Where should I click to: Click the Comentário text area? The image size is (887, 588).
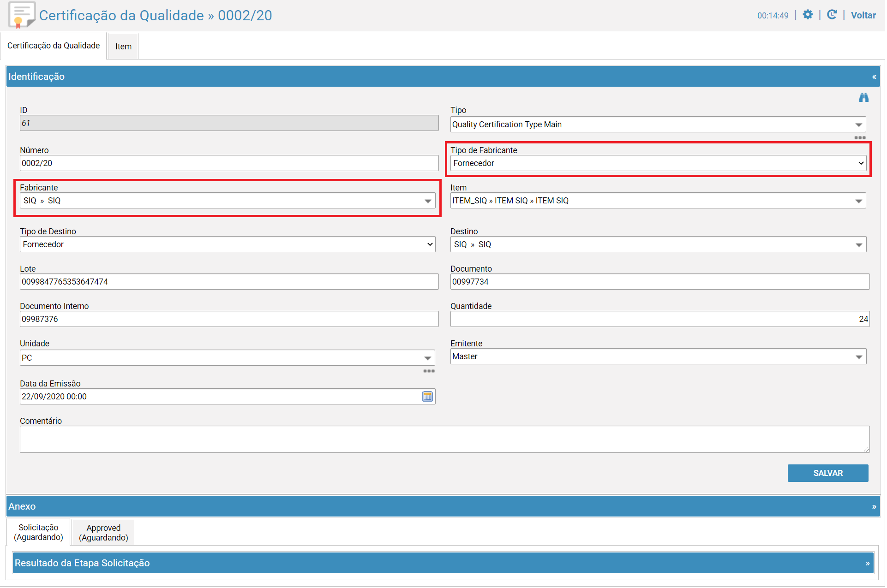click(444, 439)
